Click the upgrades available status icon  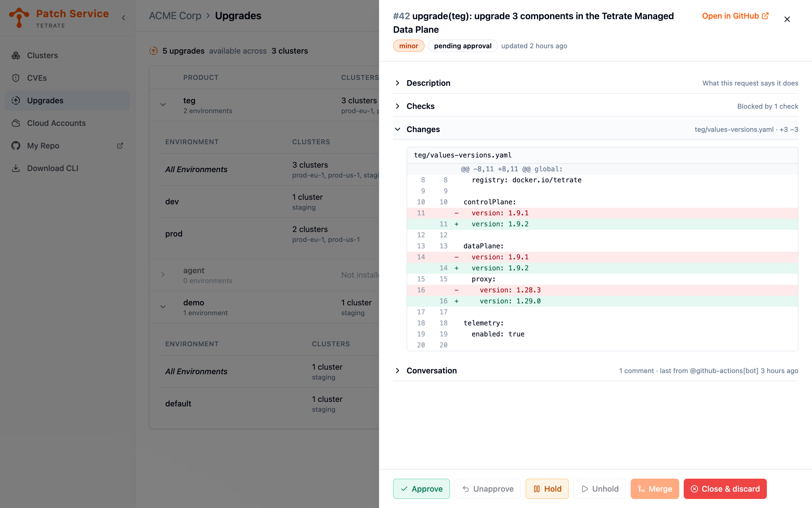pyautogui.click(x=153, y=51)
